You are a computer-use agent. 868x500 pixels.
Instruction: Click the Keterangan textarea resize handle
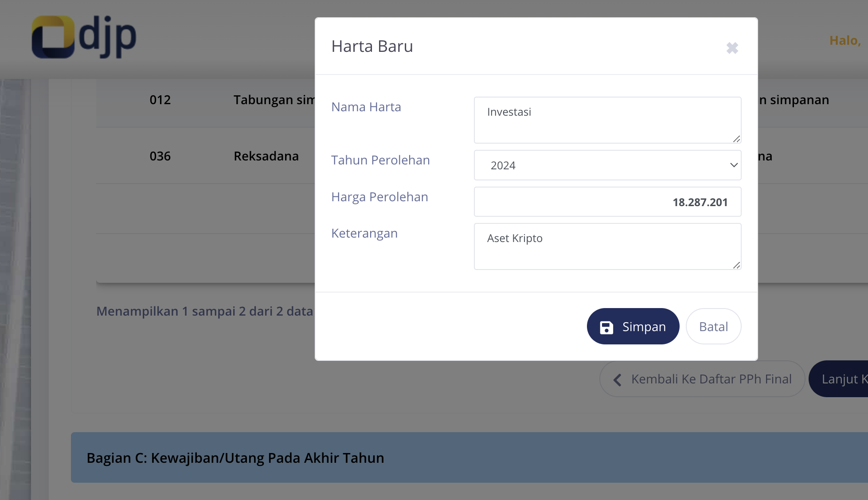click(x=736, y=265)
